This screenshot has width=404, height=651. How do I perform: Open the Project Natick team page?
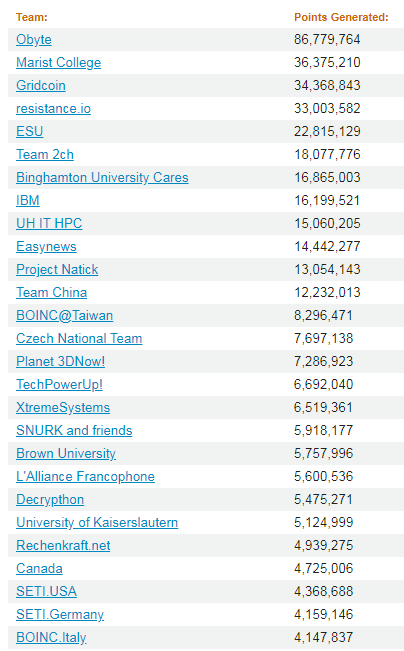tap(57, 269)
